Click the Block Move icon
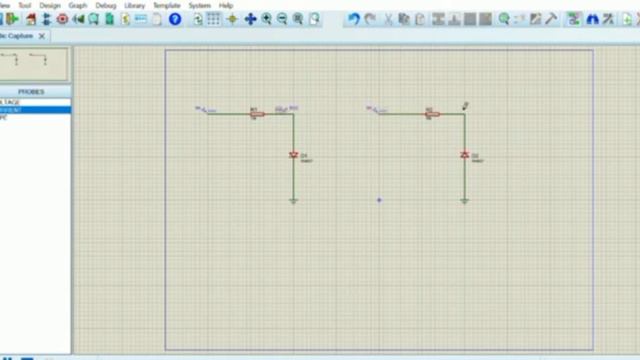The image size is (640, 360). [x=454, y=19]
